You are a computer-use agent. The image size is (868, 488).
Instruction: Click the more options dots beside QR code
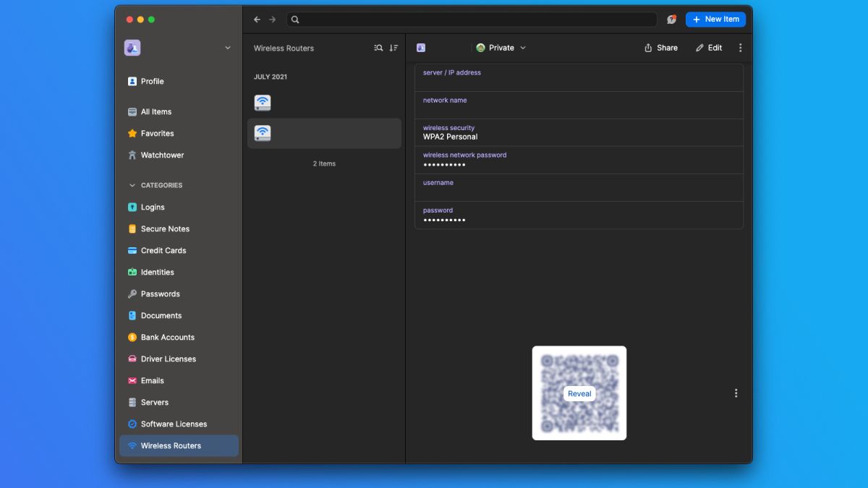[x=736, y=393]
